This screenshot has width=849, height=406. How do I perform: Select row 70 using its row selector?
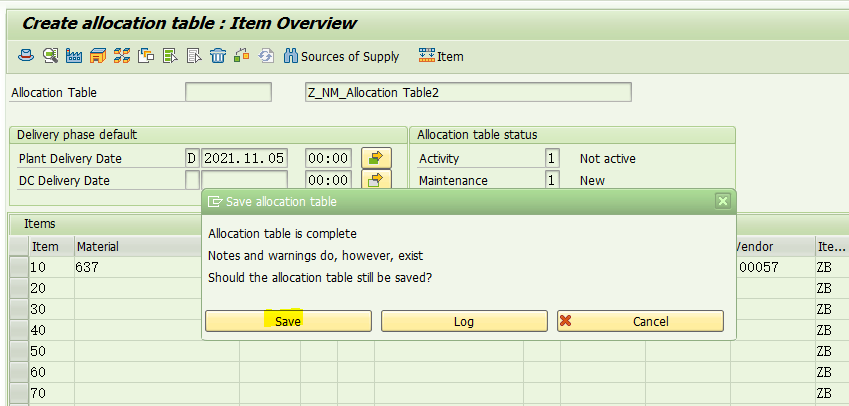pos(19,392)
